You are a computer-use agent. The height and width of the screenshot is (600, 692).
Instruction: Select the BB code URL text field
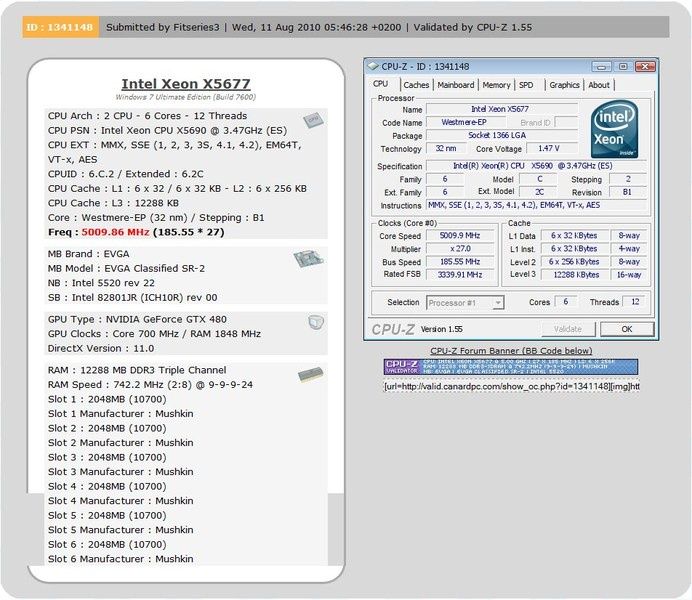pos(511,386)
